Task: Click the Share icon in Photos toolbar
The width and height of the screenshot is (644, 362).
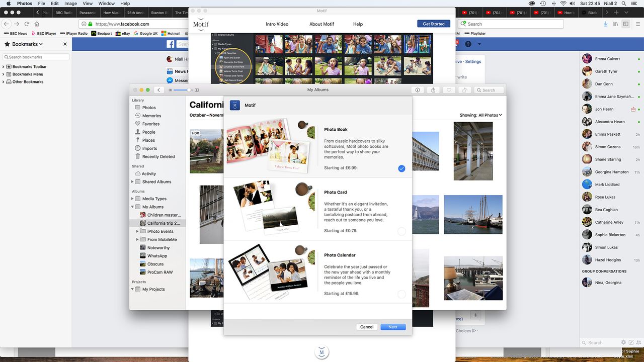Action: click(433, 90)
